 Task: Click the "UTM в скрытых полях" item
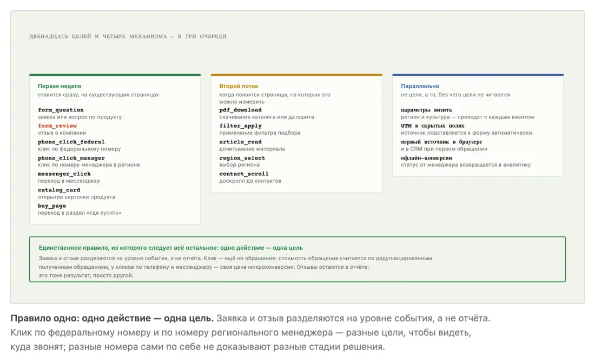pos(433,126)
